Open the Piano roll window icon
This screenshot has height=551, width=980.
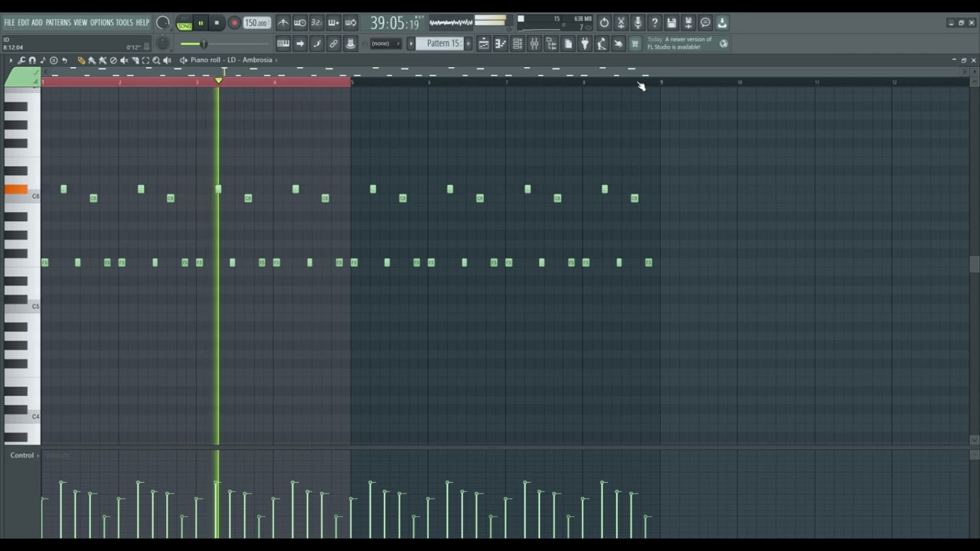tap(501, 44)
